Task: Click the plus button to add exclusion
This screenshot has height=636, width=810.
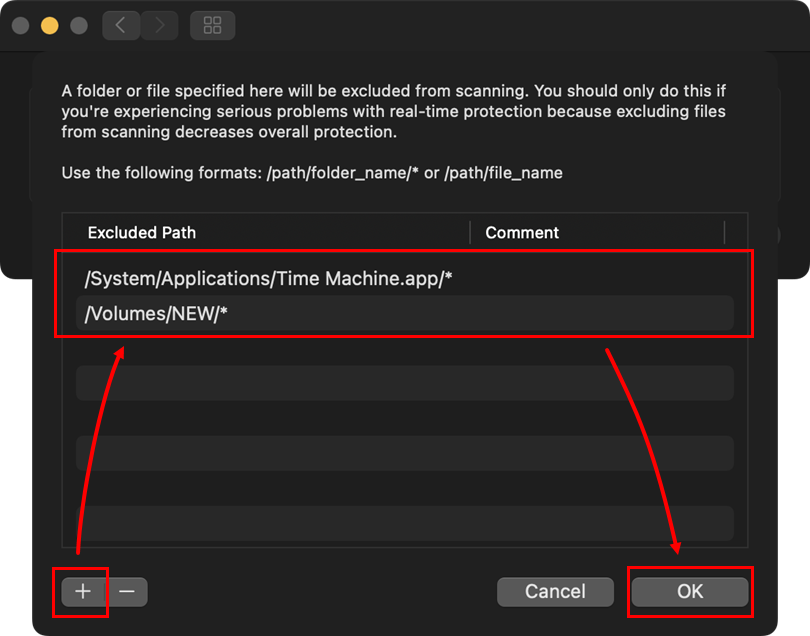Action: tap(83, 592)
